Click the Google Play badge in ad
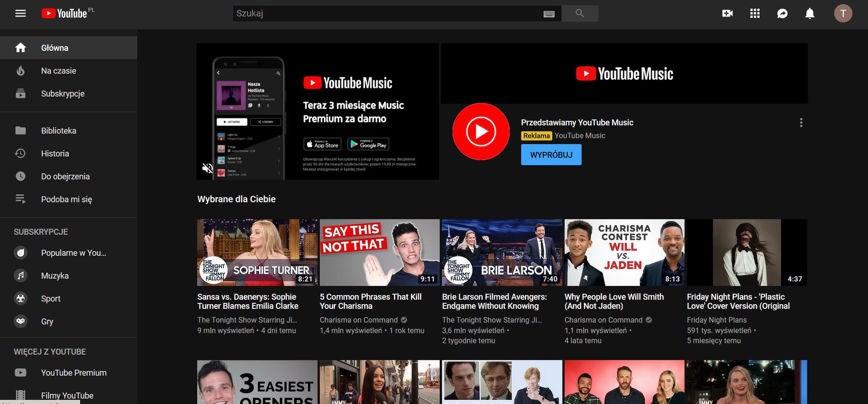The width and height of the screenshot is (868, 404). coord(368,144)
